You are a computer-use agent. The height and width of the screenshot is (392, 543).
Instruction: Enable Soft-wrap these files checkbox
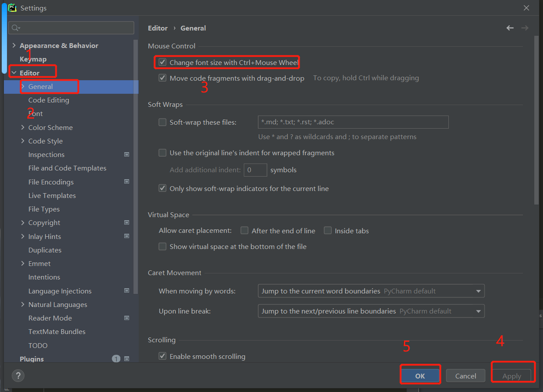[163, 122]
